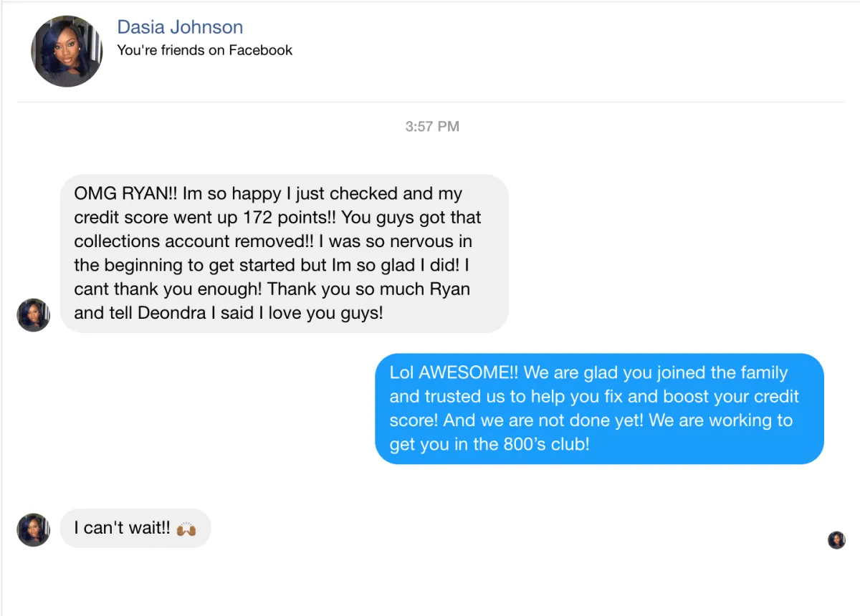The width and height of the screenshot is (860, 616).
Task: Click avatar beside "I can't wait!!" message
Action: click(x=34, y=529)
